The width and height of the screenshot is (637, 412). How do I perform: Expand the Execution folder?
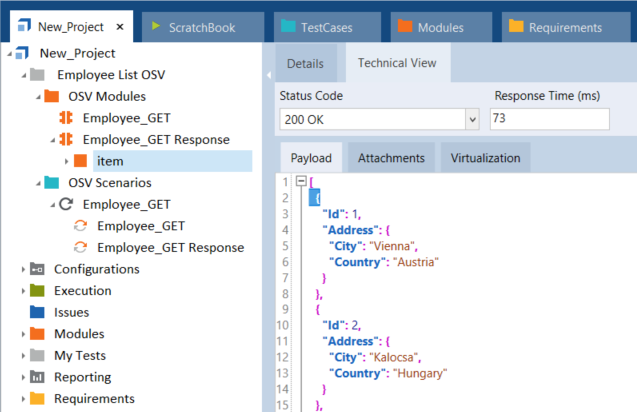[x=23, y=291]
